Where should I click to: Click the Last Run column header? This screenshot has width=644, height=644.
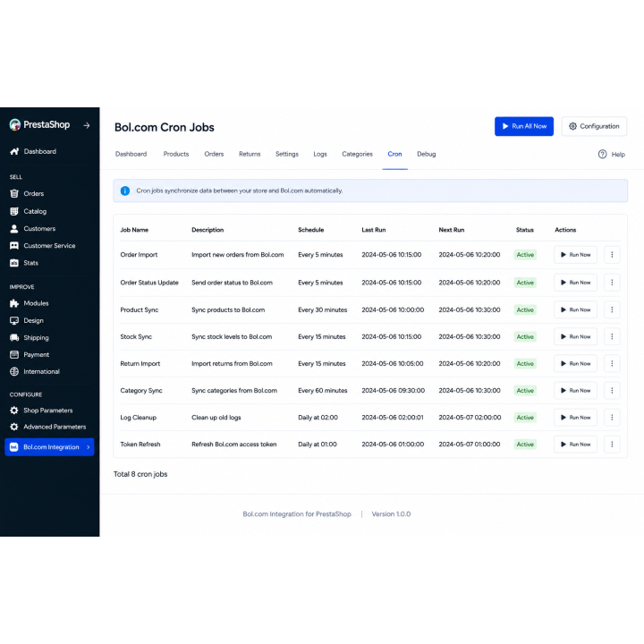[374, 230]
